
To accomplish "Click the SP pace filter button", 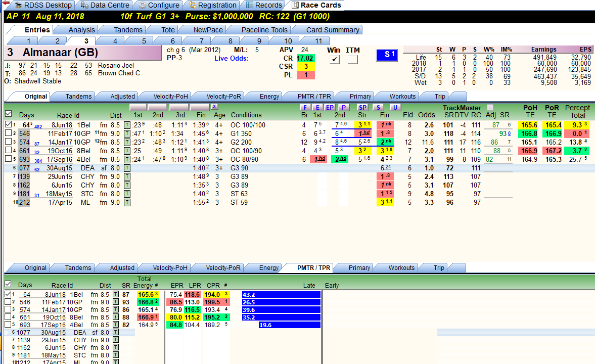I will [363, 107].
